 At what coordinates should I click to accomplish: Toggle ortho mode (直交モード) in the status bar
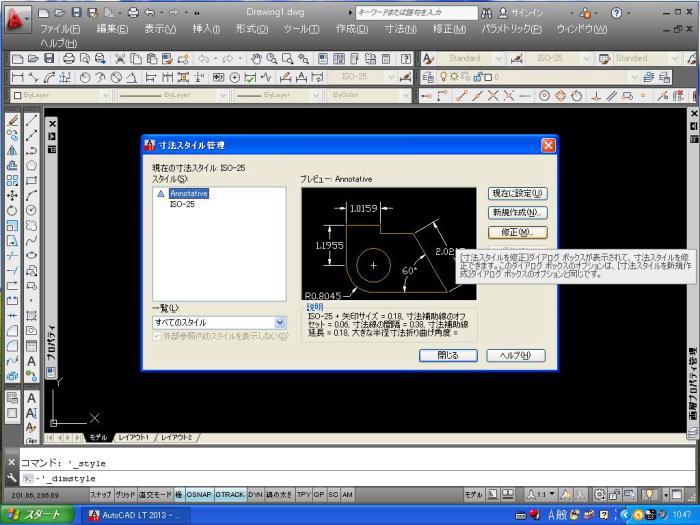point(155,495)
